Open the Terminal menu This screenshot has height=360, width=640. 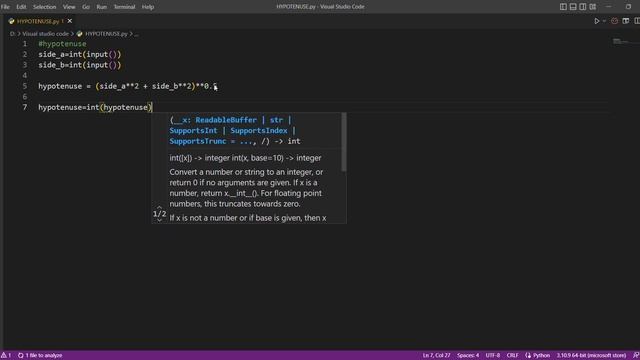pos(124,7)
